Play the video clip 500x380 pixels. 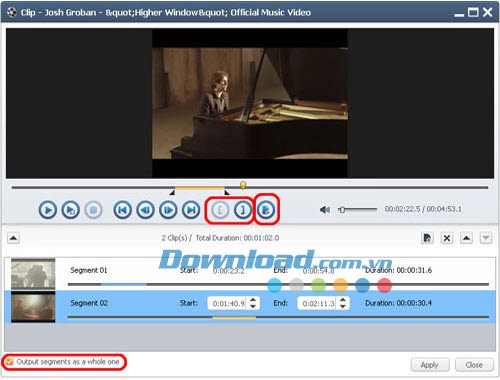tap(48, 210)
